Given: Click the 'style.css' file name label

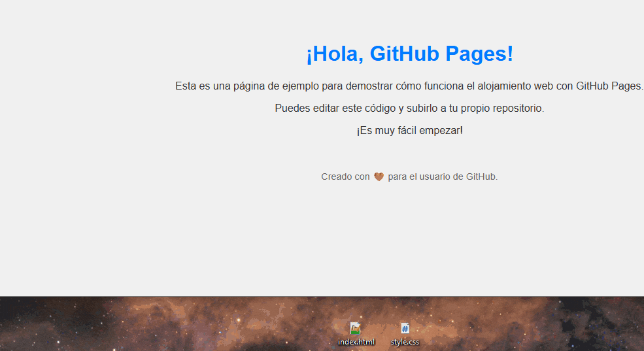Looking at the screenshot, I should tap(405, 342).
